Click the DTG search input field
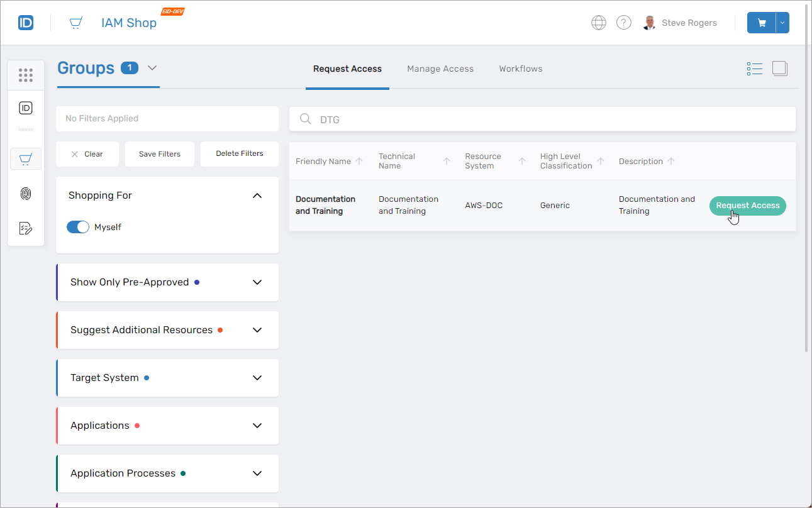Viewport: 812px width, 508px height. tap(541, 119)
